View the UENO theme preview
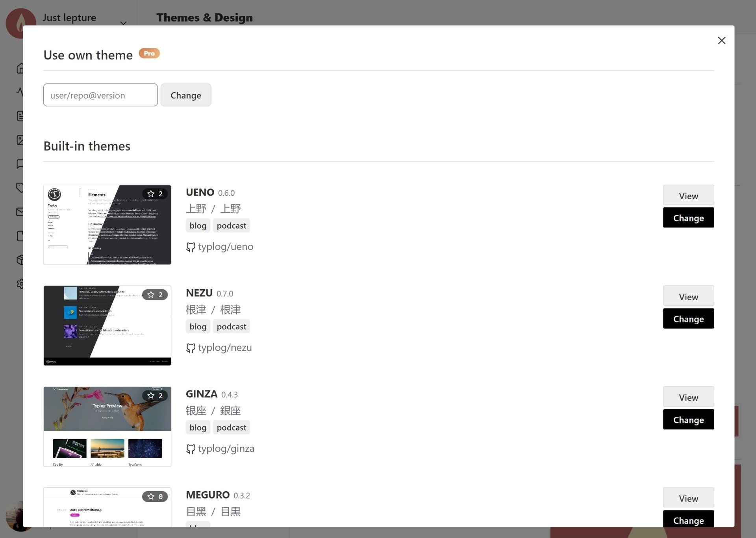 (x=688, y=195)
